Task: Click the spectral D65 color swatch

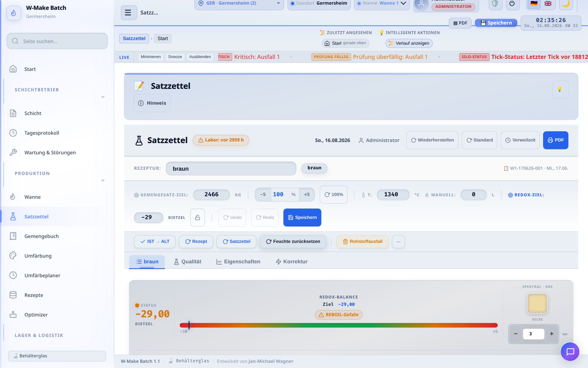Action: pos(537,303)
